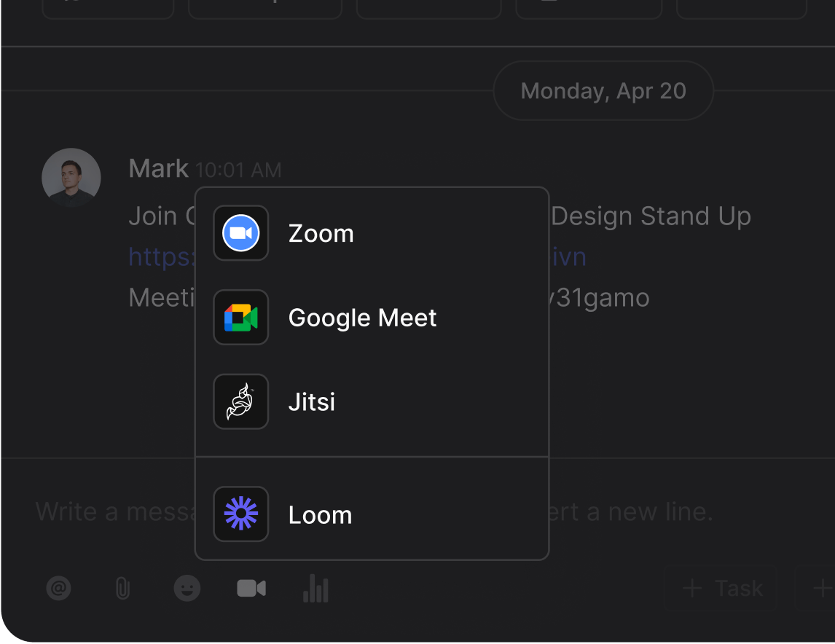Insert a poll with the bar chart icon
835x644 pixels.
[x=315, y=588]
